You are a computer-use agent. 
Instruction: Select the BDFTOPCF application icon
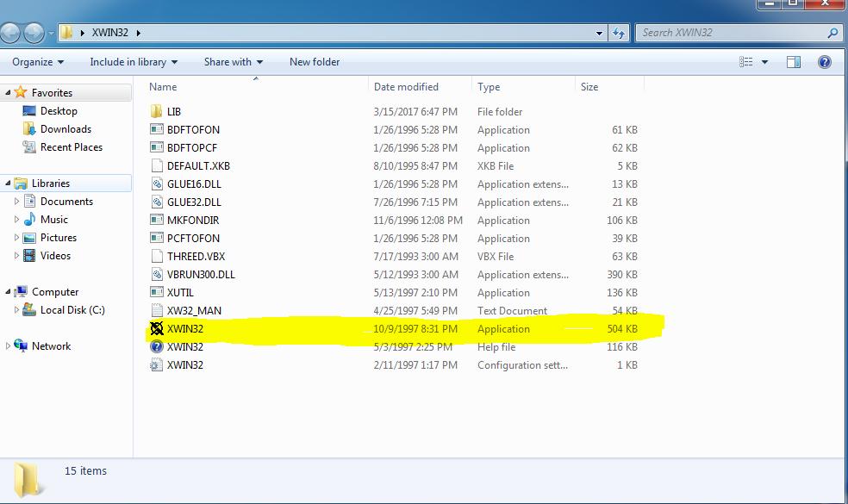(x=156, y=147)
